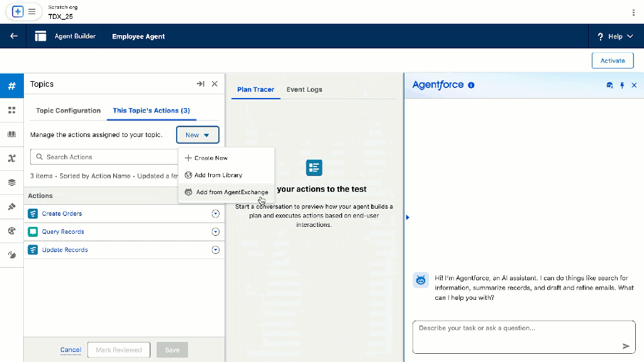The height and width of the screenshot is (362, 644).
Task: Click the back arrow in header
Action: click(14, 36)
